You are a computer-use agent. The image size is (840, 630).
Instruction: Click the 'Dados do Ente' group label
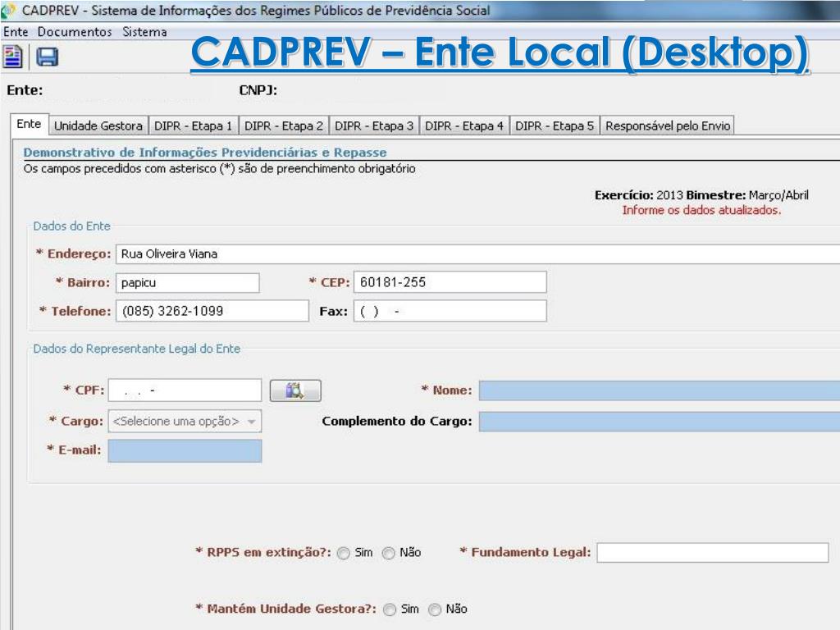pos(72,226)
